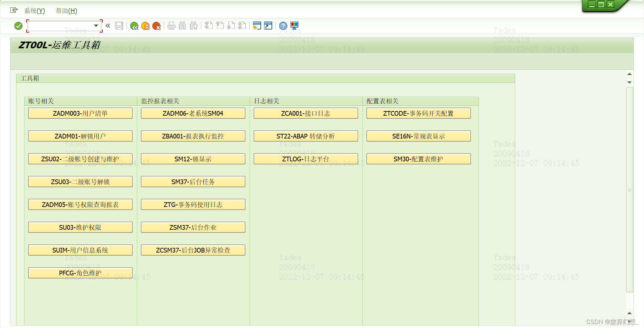Click inside the transaction command input field
The image size is (644, 328).
(x=61, y=26)
